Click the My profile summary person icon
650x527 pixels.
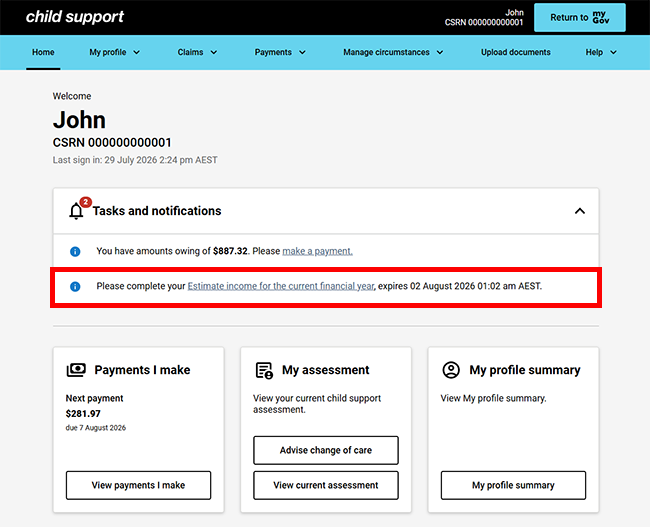451,370
